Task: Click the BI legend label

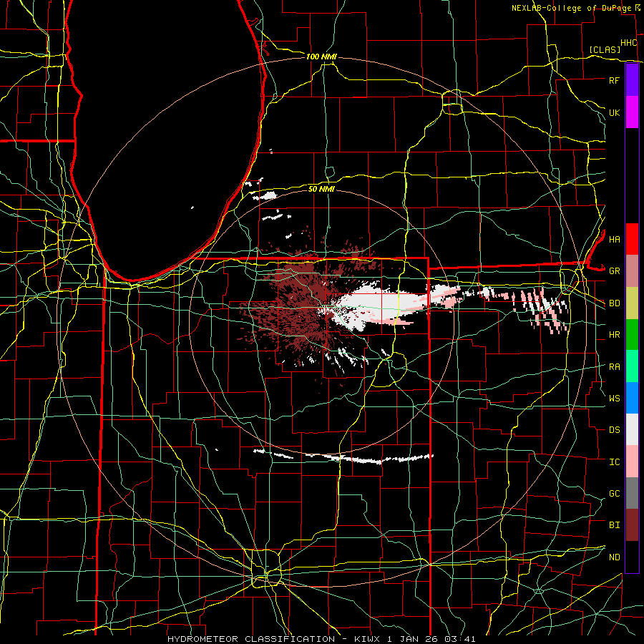Action: click(614, 525)
